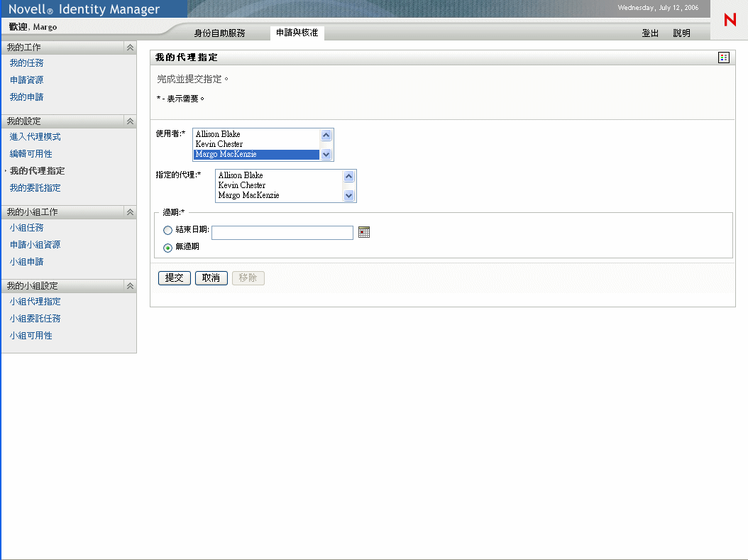Click the 取消 cancel button

(x=211, y=278)
